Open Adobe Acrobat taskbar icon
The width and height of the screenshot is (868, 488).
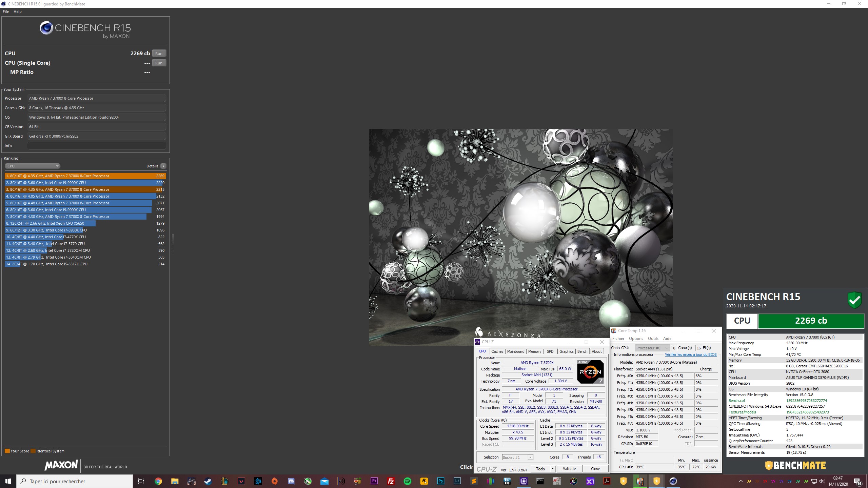(x=607, y=481)
